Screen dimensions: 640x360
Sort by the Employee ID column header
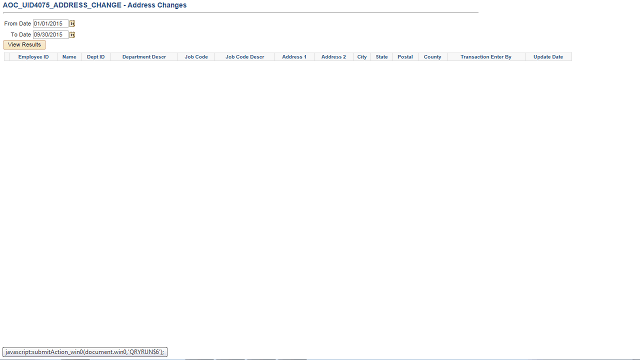(33, 57)
